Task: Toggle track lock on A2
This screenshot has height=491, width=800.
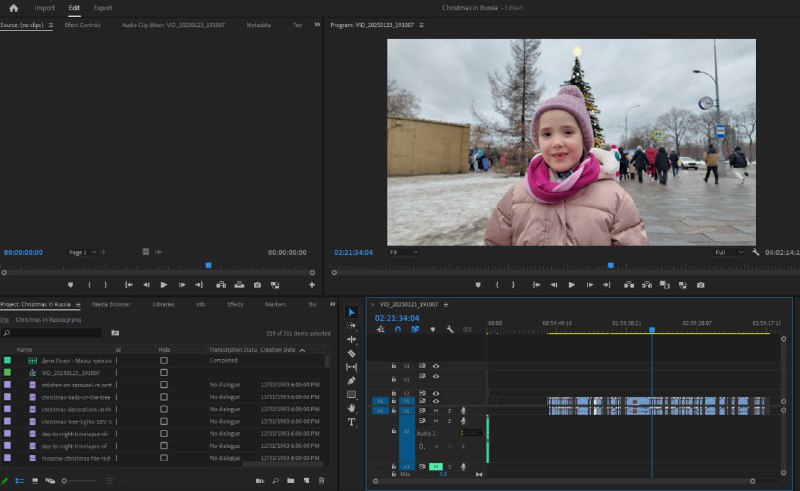Action: 393,431
